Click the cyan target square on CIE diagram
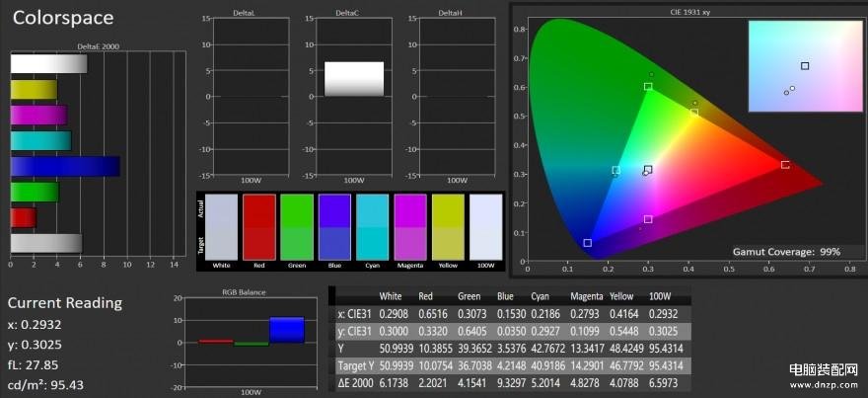Image resolution: width=868 pixels, height=398 pixels. (x=616, y=170)
